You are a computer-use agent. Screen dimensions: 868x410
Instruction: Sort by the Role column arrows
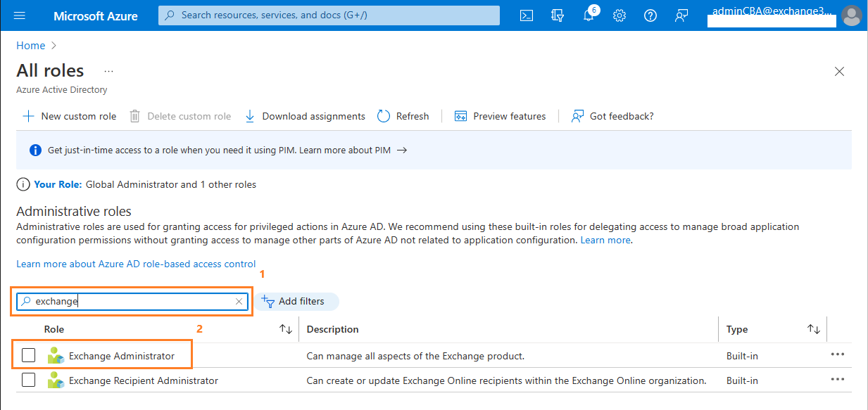click(286, 329)
